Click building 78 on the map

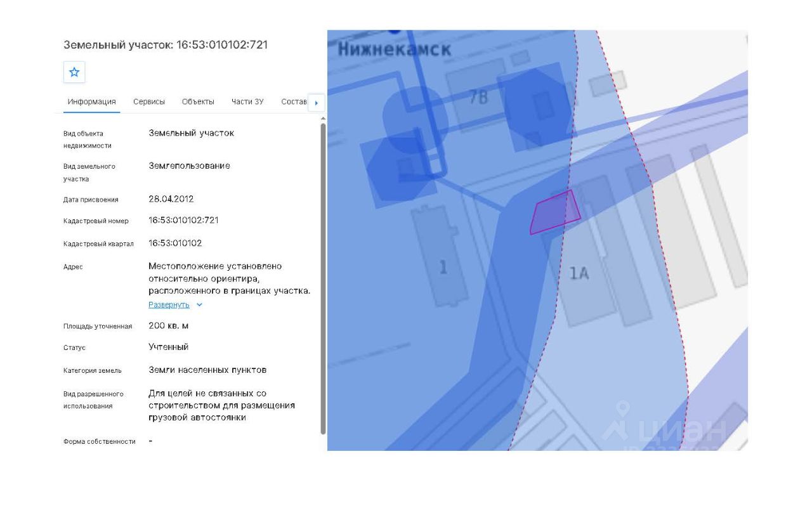[478, 97]
